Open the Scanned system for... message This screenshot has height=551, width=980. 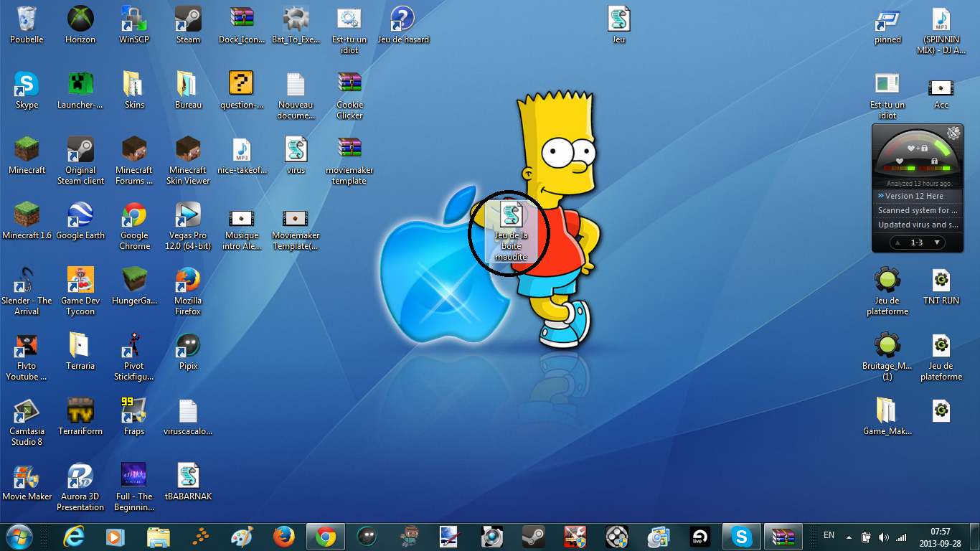(x=918, y=210)
